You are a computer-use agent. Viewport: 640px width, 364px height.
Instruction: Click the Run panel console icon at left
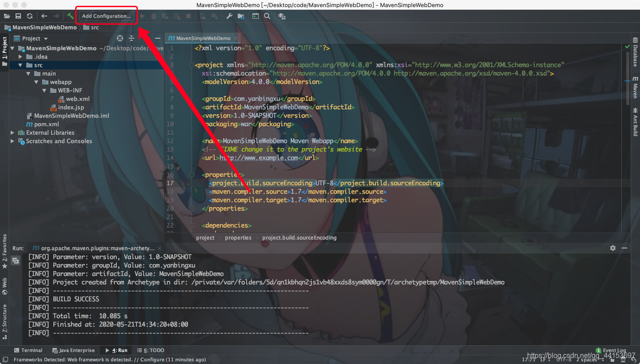click(x=15, y=260)
